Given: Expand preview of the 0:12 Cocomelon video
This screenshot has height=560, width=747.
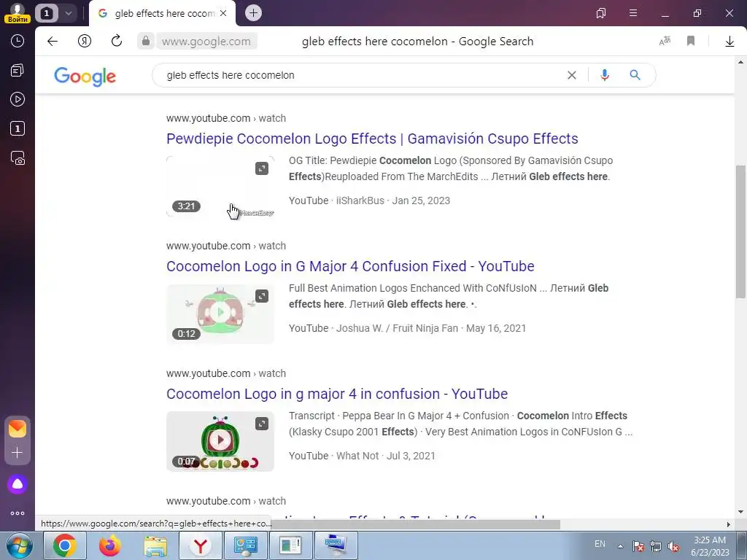Looking at the screenshot, I should point(262,296).
